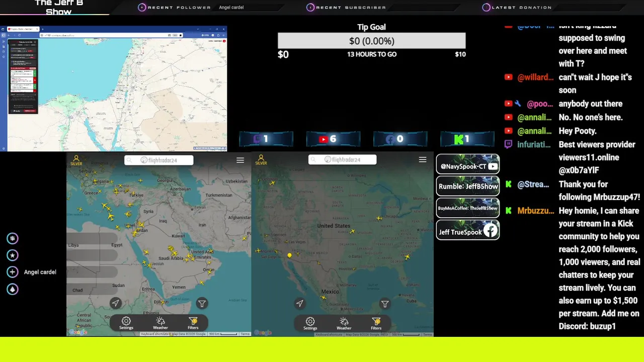Click the United States label on the map
644x362 pixels.
tap(334, 226)
